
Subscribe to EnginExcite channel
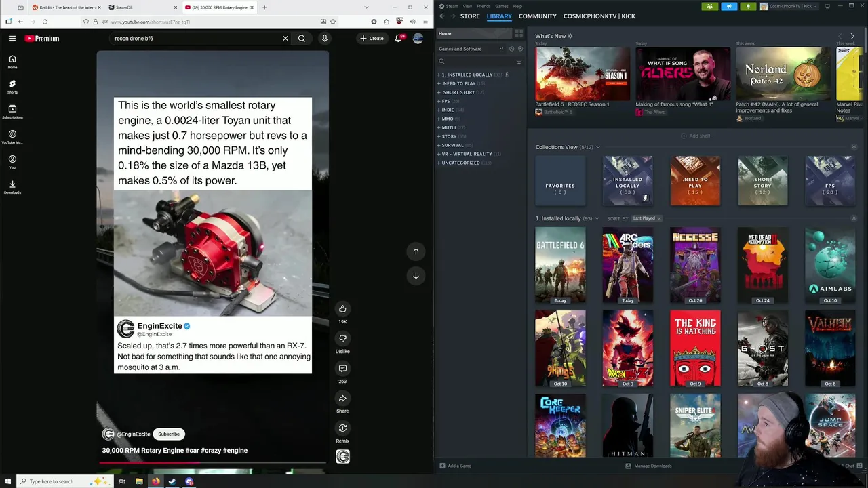coord(169,434)
